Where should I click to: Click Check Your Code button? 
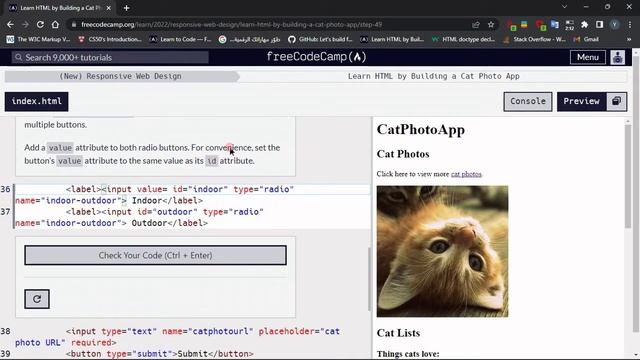pyautogui.click(x=155, y=256)
